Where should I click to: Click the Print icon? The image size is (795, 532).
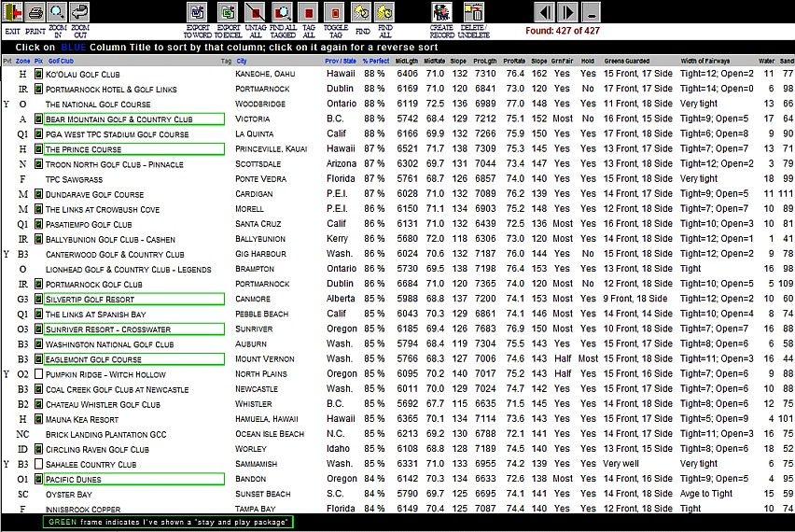tap(35, 12)
